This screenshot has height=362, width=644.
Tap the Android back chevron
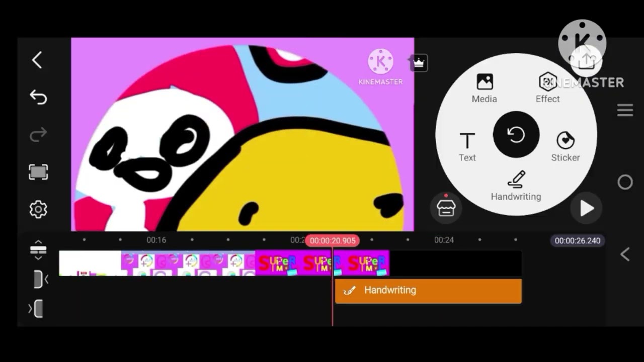[625, 254]
